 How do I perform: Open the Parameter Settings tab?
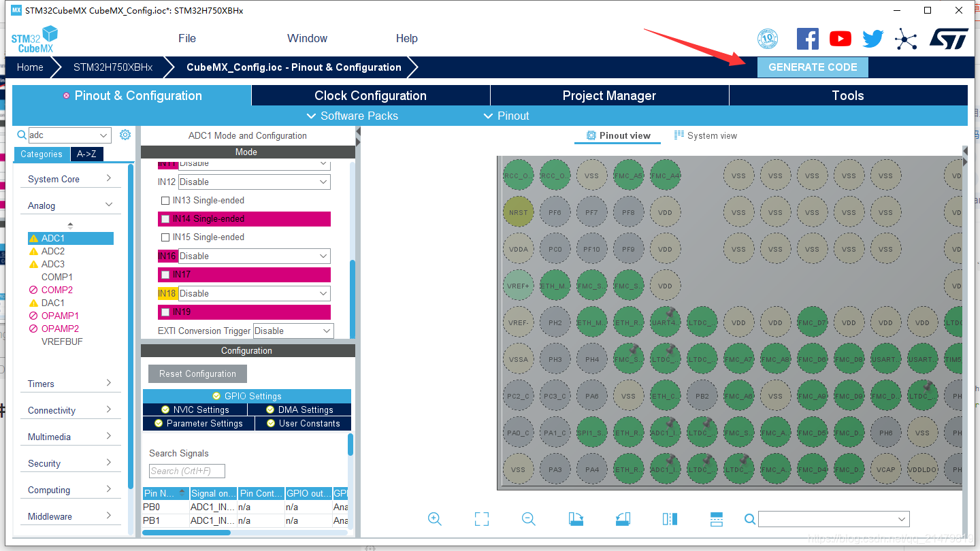(199, 423)
